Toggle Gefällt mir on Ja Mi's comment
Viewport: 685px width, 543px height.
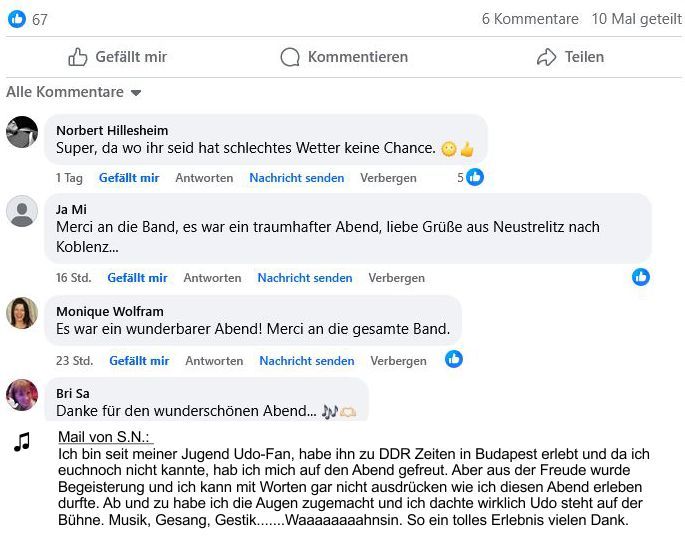137,278
